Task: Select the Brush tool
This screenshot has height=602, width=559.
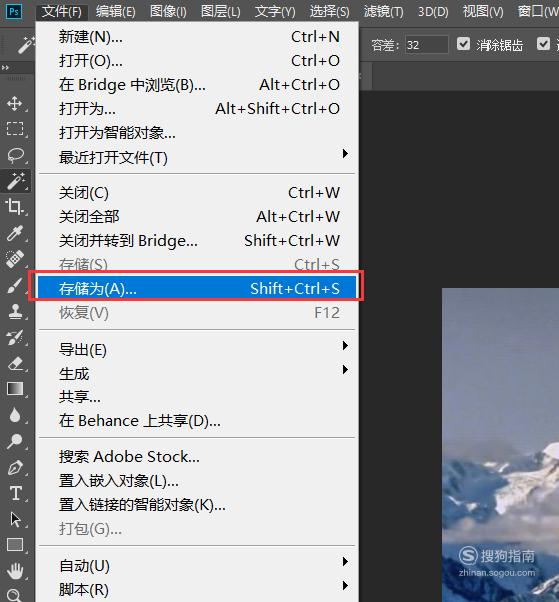Action: point(15,286)
